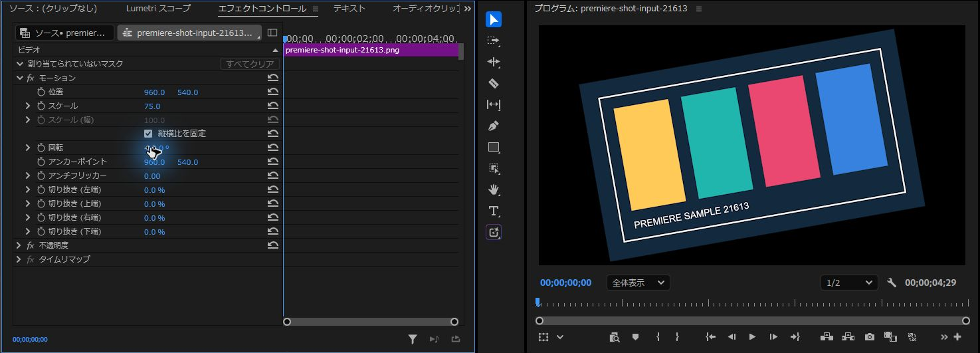Toggle the 縦横比を固定 checkbox

(x=148, y=134)
